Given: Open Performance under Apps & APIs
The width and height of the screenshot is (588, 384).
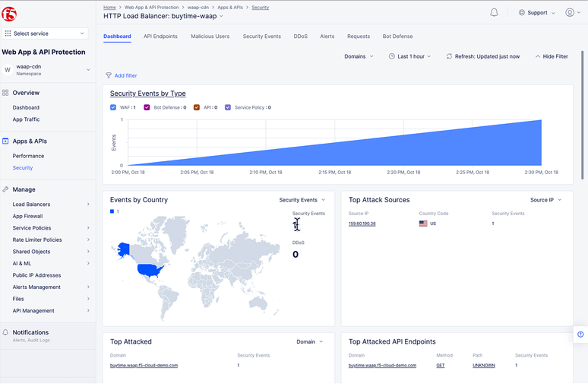Looking at the screenshot, I should [x=28, y=156].
